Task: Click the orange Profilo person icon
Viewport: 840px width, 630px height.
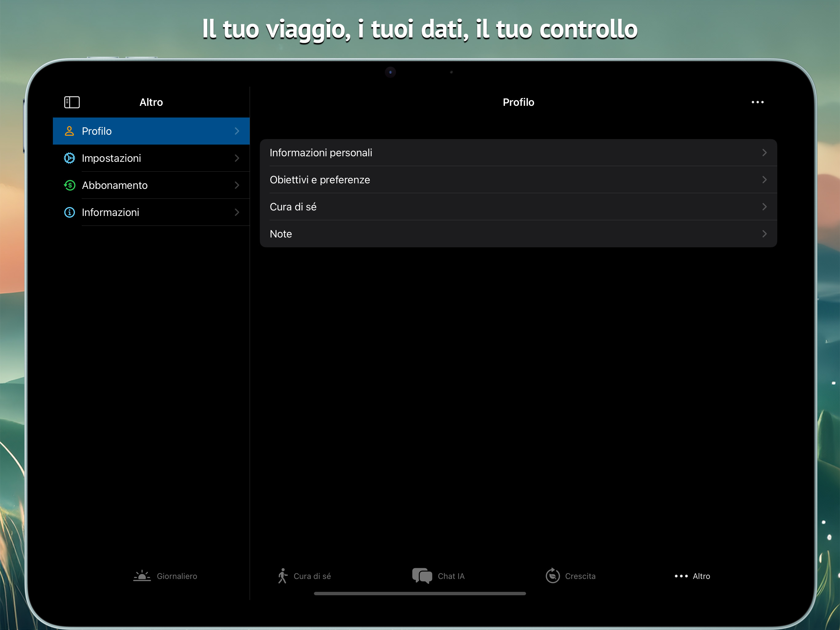Action: (69, 131)
